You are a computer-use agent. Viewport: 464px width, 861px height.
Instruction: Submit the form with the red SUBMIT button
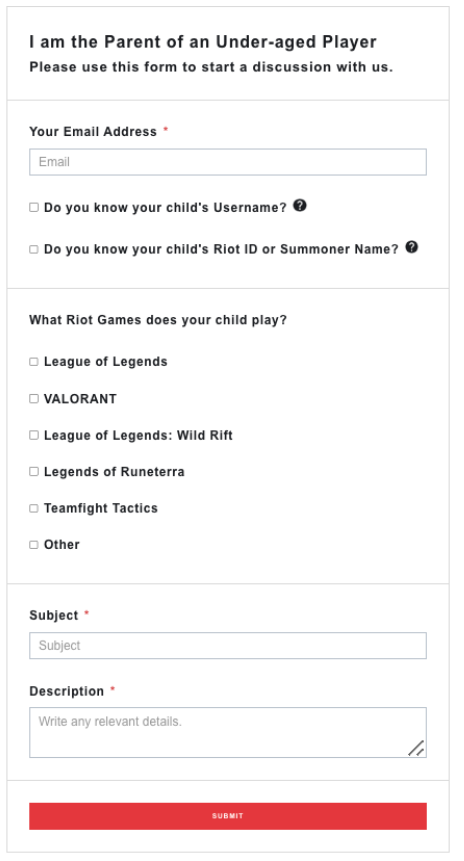pos(228,816)
